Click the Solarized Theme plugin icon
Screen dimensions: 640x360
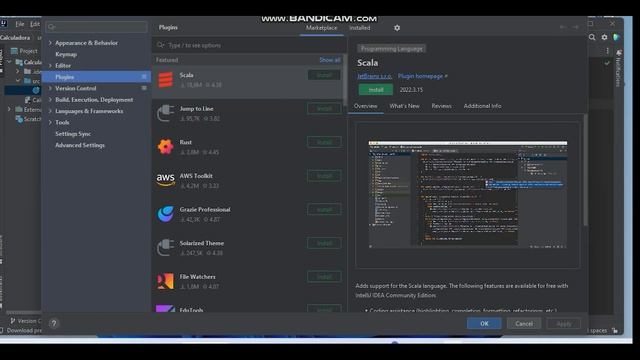(x=165, y=247)
